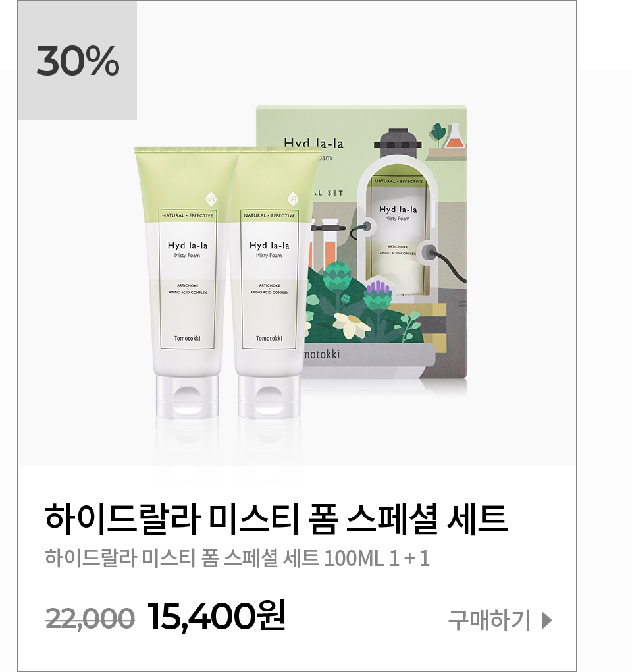The height and width of the screenshot is (672, 632).
Task: Click the tube window cutout on box
Action: pos(398,231)
